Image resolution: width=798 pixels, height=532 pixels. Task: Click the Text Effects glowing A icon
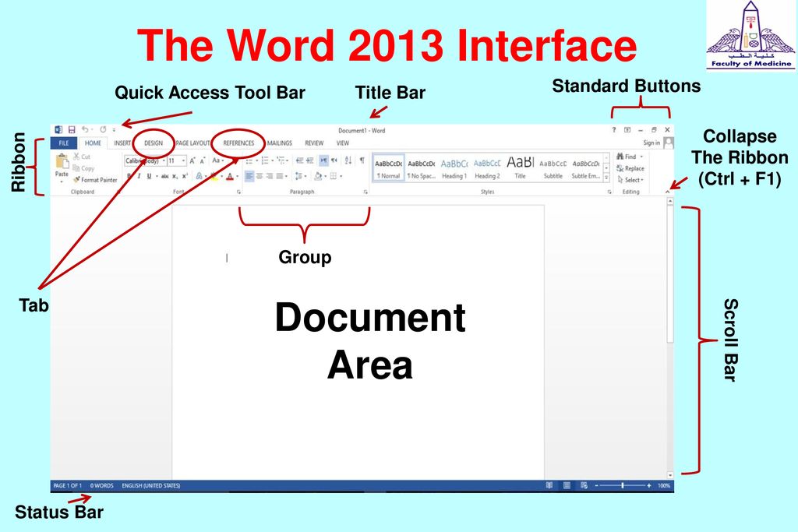199,176
